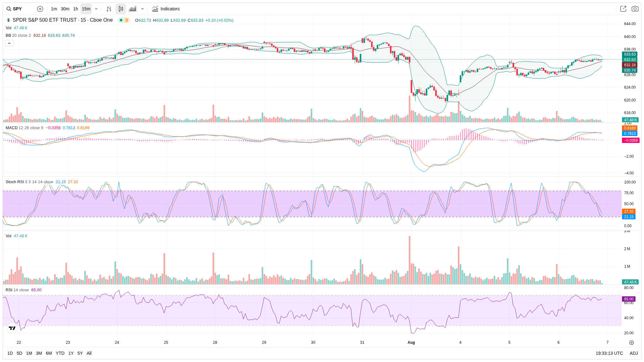This screenshot has height=362, width=644.
Task: Click the 632.83 current price label
Action: 630,60
